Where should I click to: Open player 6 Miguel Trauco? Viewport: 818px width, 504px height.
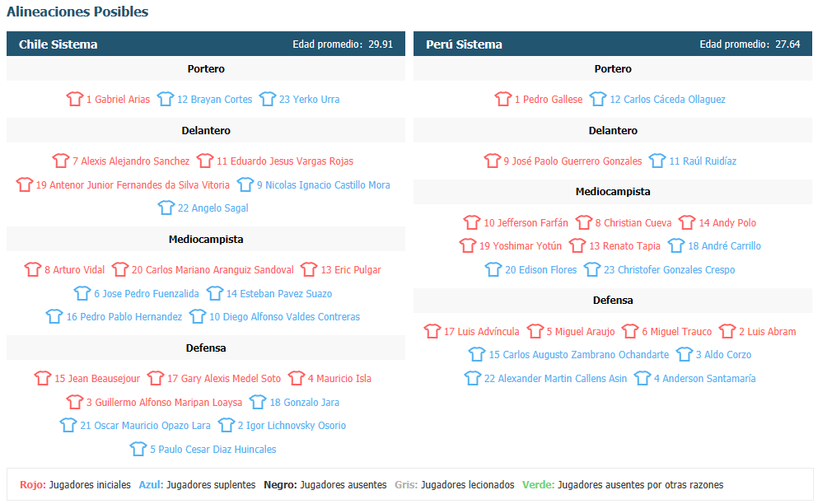[x=676, y=331]
